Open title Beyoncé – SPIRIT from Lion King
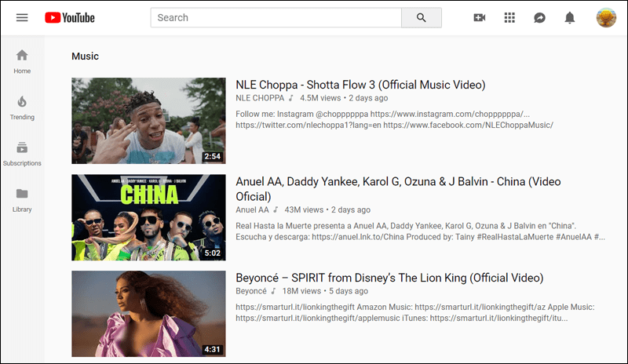 [389, 278]
